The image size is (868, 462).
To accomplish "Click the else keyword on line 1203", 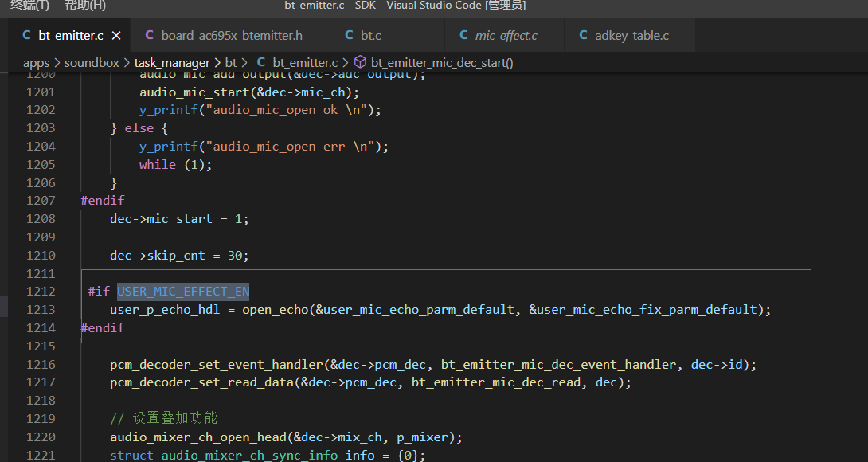I will [x=139, y=128].
